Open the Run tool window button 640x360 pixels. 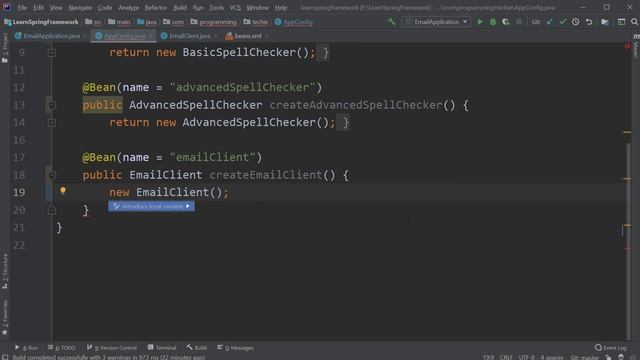(27, 348)
